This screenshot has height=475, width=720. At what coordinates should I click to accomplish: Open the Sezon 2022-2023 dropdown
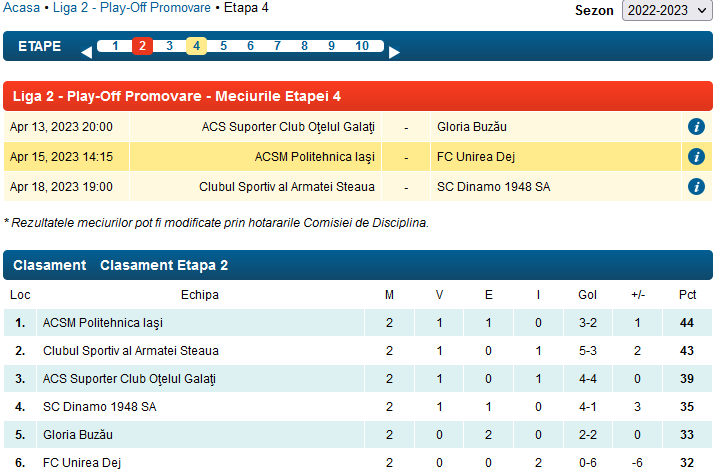(668, 10)
